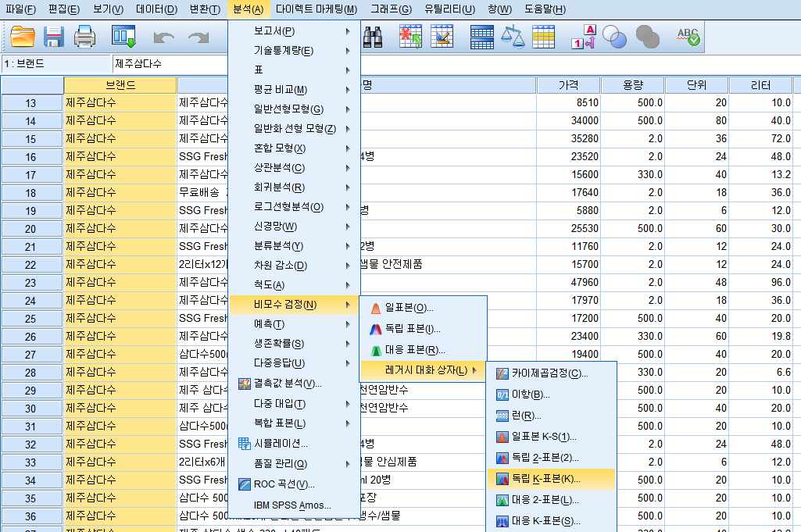Open the 유틸리티(U) menu
The width and height of the screenshot is (801, 532).
point(449,9)
